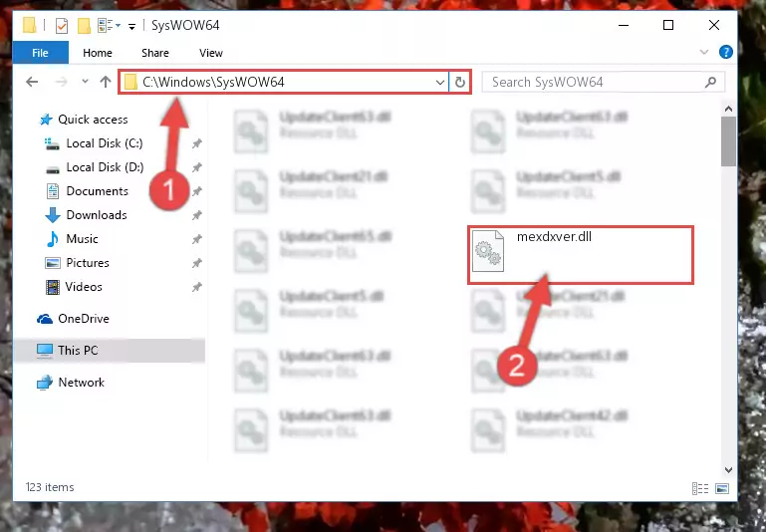Click pin icon beside Documents
The image size is (766, 532).
click(x=196, y=191)
